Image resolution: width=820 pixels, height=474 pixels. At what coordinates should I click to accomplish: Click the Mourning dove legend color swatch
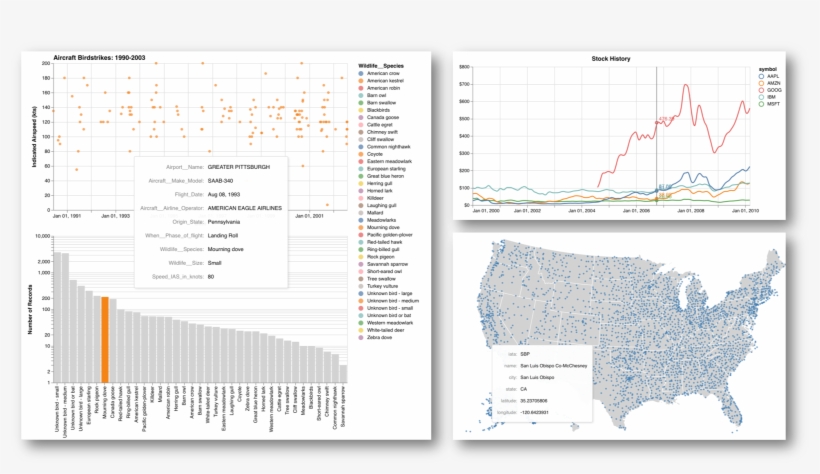pyautogui.click(x=361, y=227)
